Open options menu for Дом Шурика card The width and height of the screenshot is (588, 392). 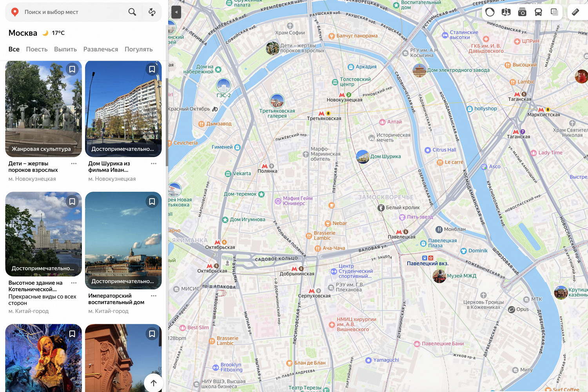154,163
